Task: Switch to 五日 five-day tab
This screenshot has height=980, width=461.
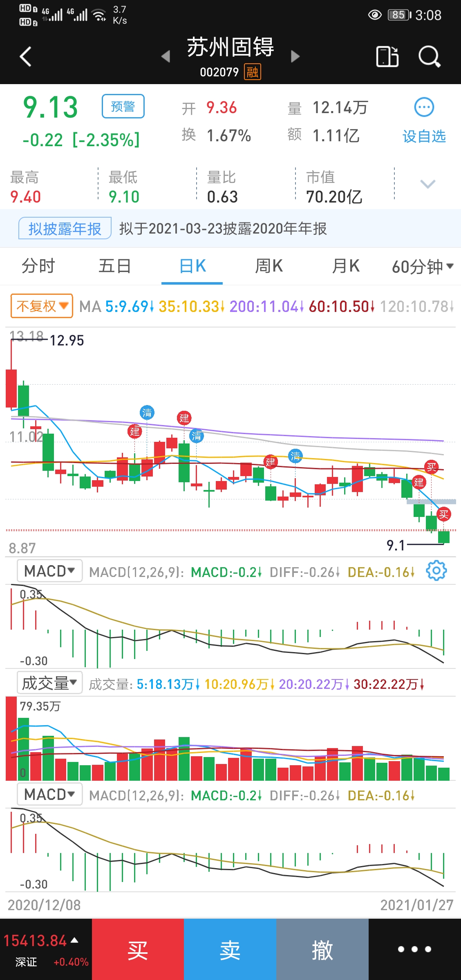Action: (115, 266)
